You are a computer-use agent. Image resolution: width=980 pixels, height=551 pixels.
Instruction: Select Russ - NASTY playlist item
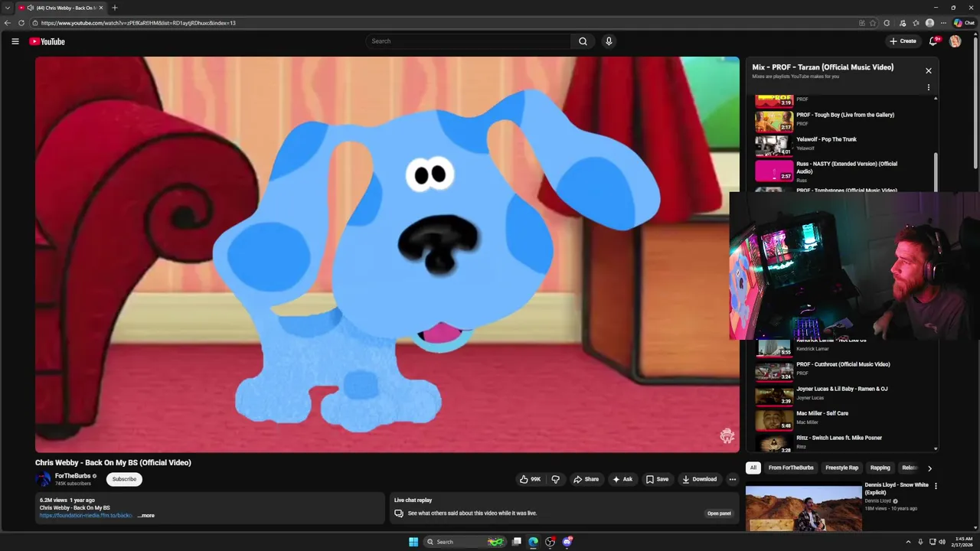839,171
